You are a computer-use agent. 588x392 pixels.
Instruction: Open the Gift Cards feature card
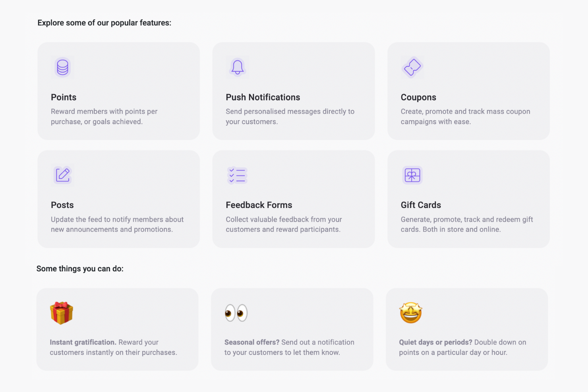pos(468,199)
